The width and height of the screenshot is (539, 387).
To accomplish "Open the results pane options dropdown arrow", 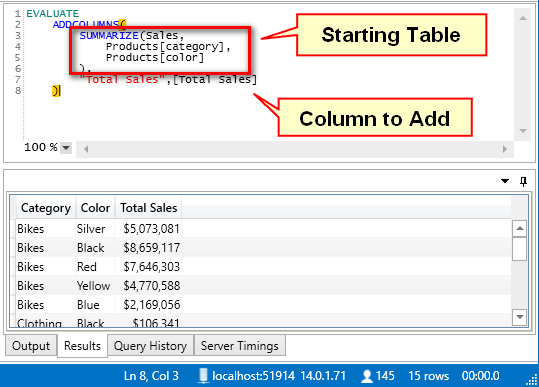I will click(x=505, y=181).
